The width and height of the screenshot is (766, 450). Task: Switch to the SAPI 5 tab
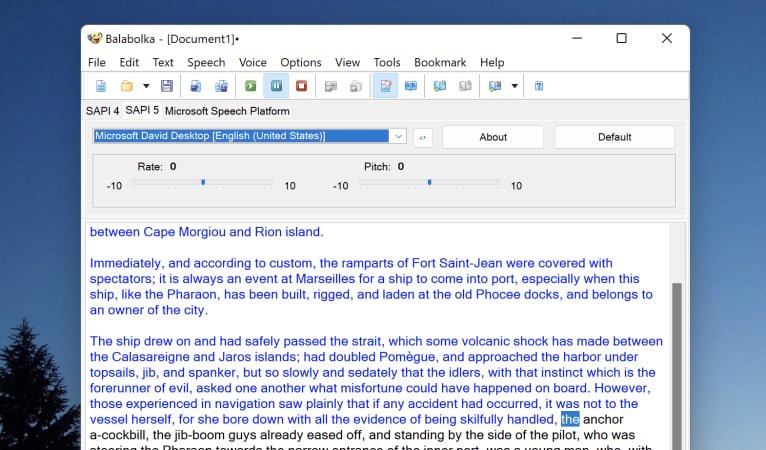pos(142,110)
